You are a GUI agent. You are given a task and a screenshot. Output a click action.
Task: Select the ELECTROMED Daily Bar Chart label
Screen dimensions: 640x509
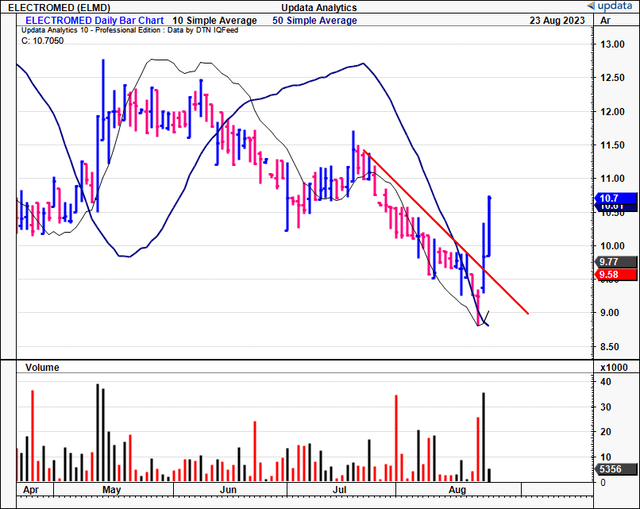(94, 20)
